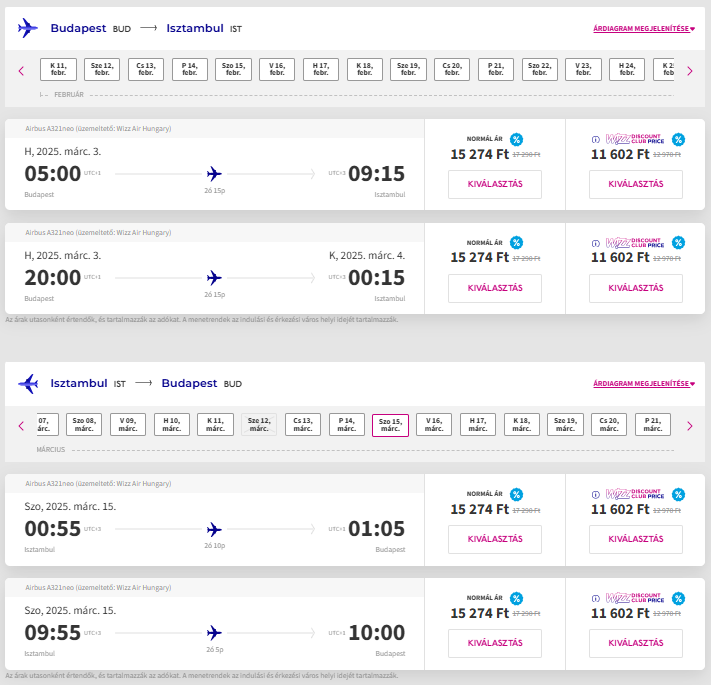Screen dimensions: 711x685
Task: Click percent icon on 20:00 flight discount club price
Action: [x=678, y=242]
